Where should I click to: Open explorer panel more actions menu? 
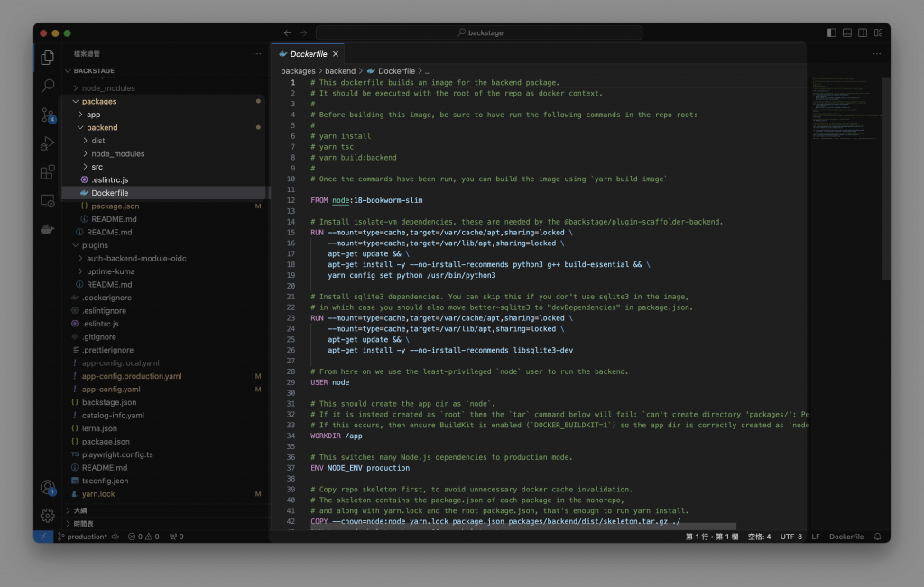(257, 53)
